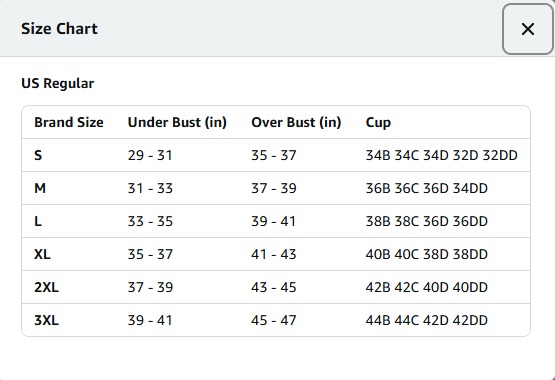Image resolution: width=555 pixels, height=380 pixels.
Task: Click the 45 - 47 over bust value
Action: 274,320
